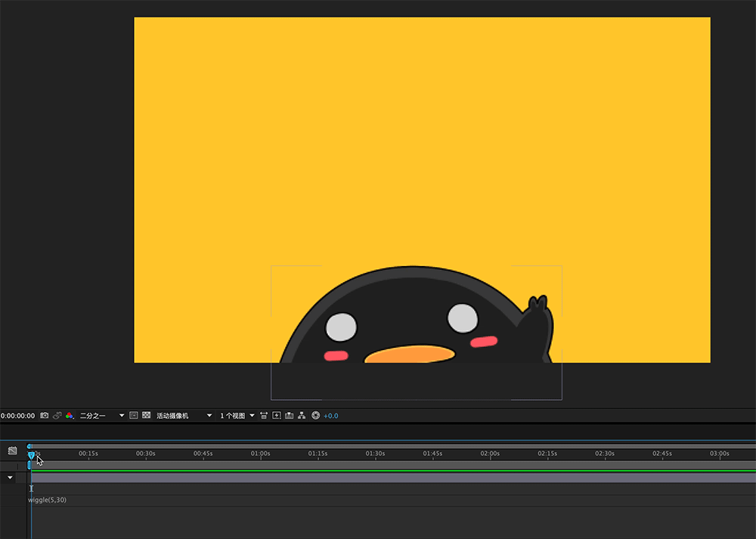Click the 00:45s mark on time ruler
This screenshot has width=756, height=539.
203,453
